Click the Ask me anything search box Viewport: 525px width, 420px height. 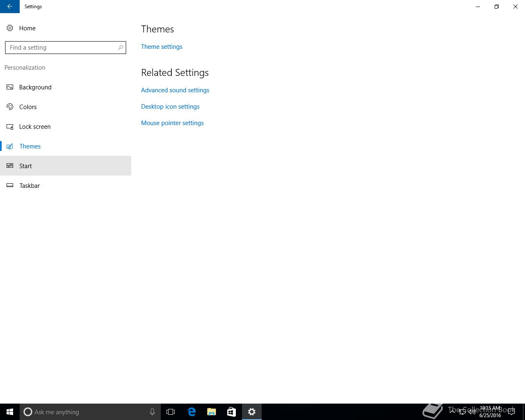pos(90,412)
